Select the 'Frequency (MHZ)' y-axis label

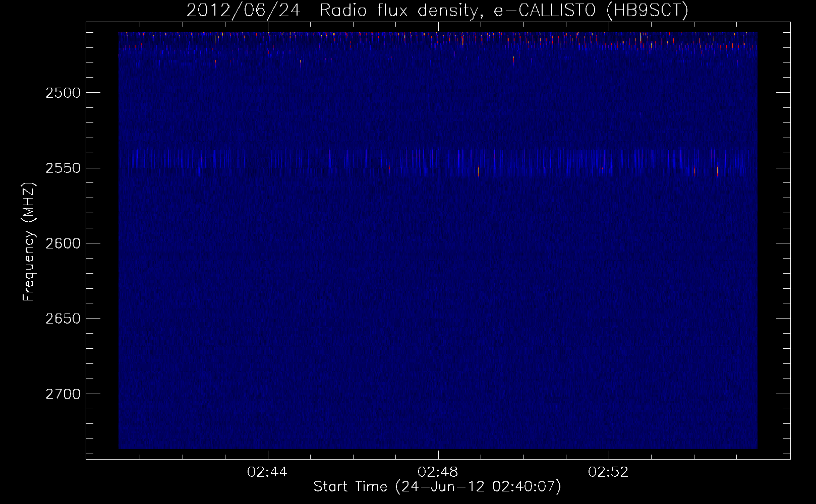pos(29,242)
